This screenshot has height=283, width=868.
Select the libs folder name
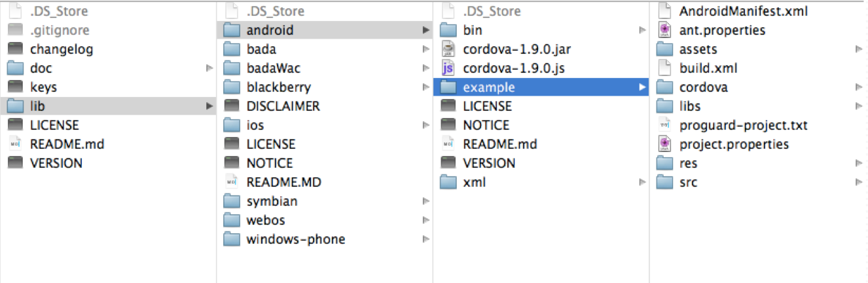pos(690,106)
